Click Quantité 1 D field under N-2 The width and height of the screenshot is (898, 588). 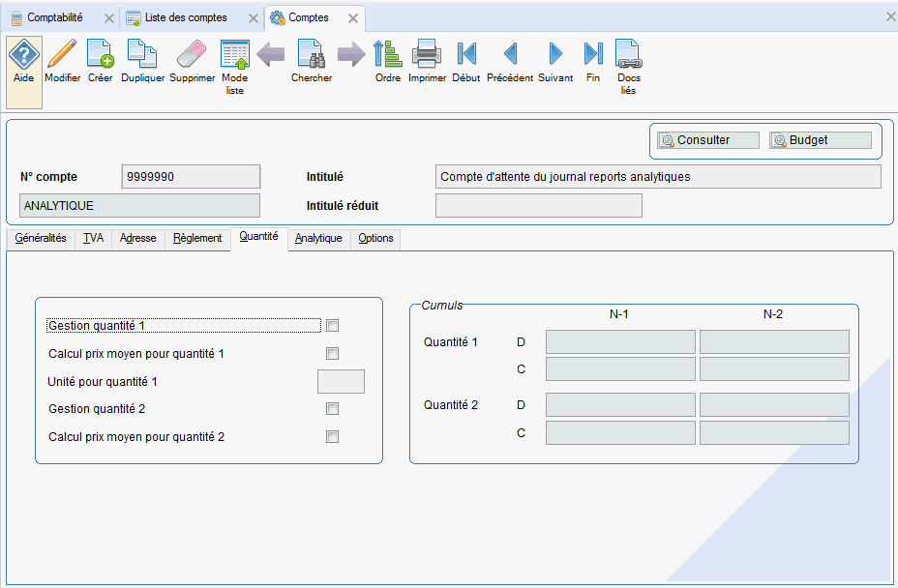click(774, 341)
